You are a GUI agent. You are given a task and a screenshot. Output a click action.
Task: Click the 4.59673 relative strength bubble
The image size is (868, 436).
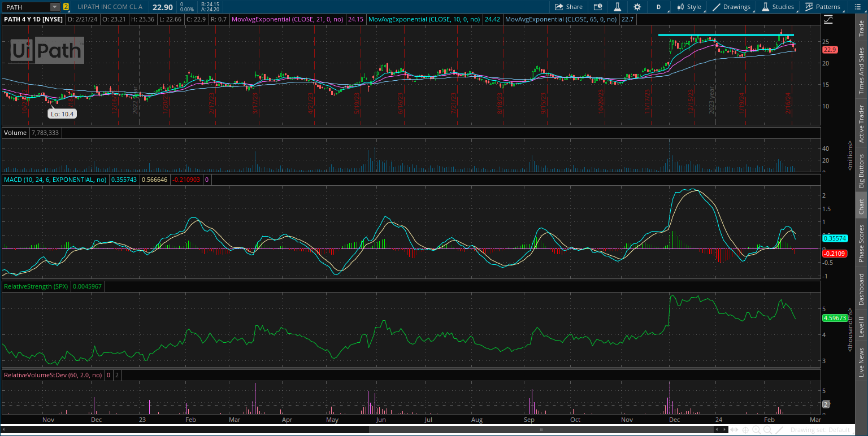834,318
